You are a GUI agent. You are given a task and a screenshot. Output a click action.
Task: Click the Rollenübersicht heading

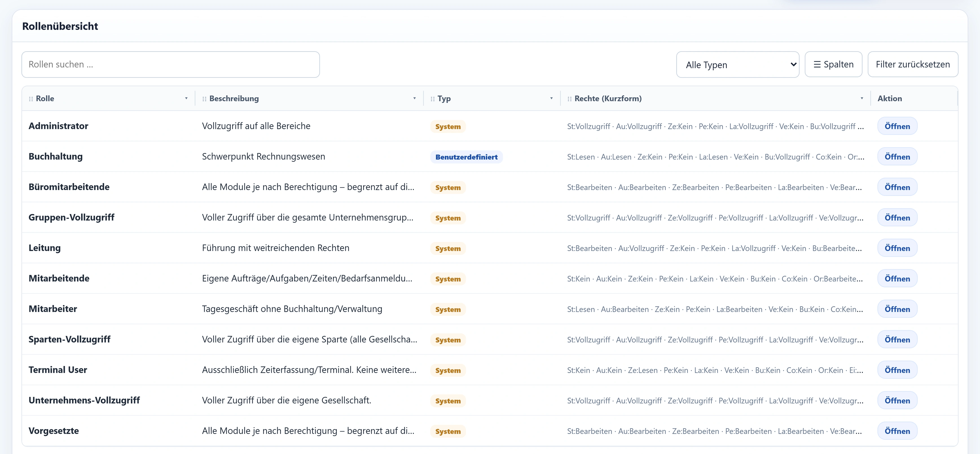tap(60, 26)
